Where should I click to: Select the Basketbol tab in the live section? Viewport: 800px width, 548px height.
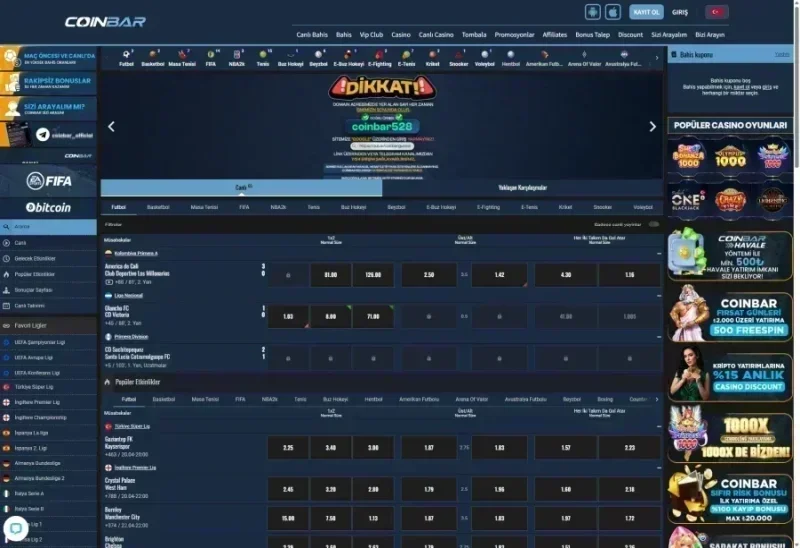[158, 207]
